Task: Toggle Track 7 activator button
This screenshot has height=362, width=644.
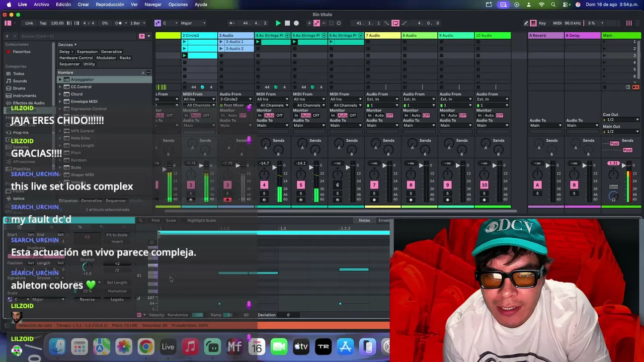Action: (374, 185)
